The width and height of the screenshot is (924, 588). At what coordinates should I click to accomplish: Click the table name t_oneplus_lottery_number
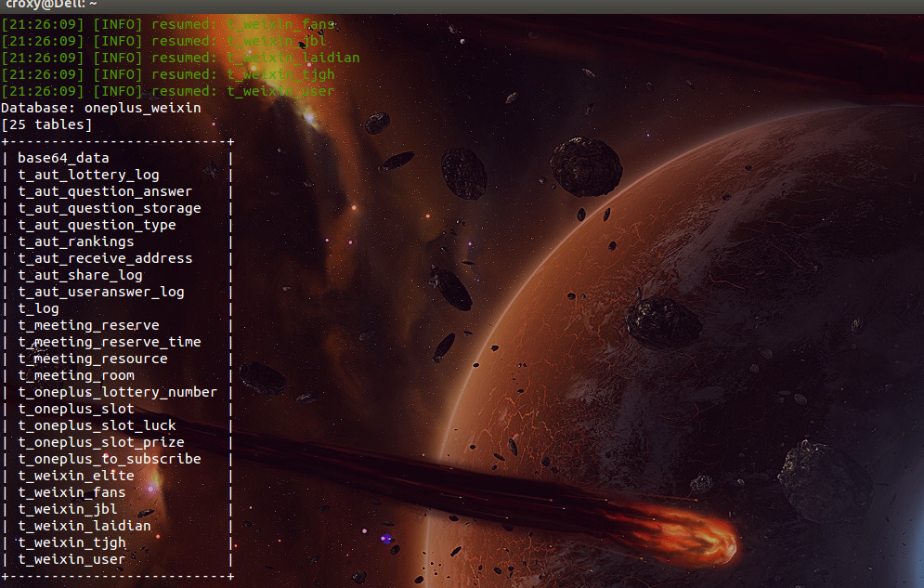click(117, 392)
